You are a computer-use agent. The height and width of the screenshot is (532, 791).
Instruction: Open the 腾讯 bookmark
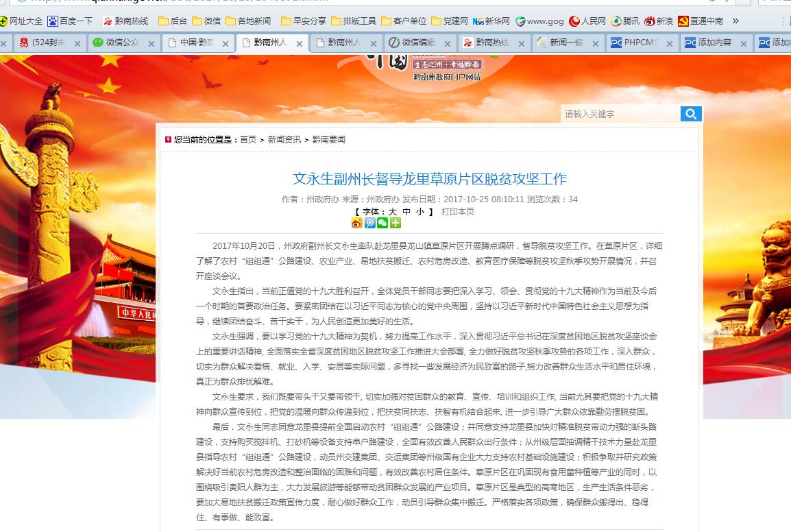tap(625, 21)
